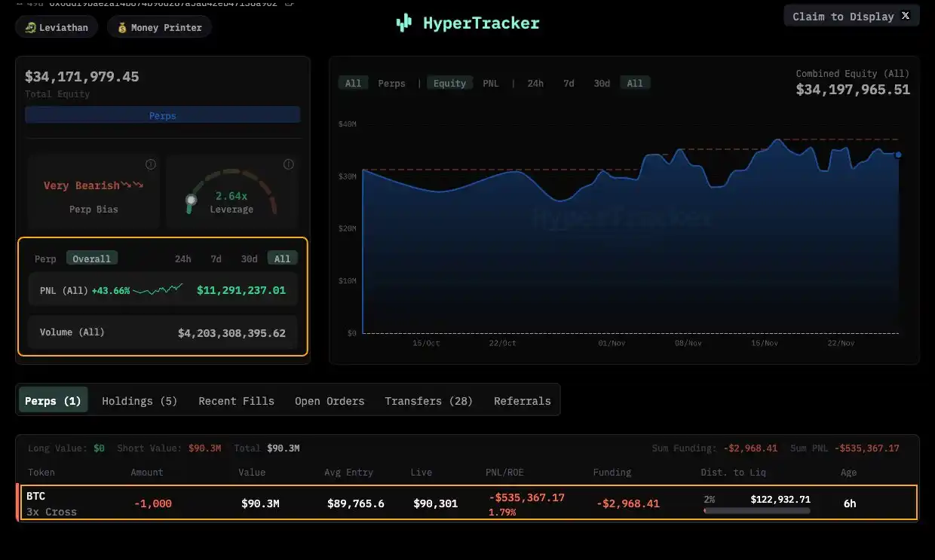
Task: Enable the 30d period filter in the PNL card
Action: tap(249, 258)
